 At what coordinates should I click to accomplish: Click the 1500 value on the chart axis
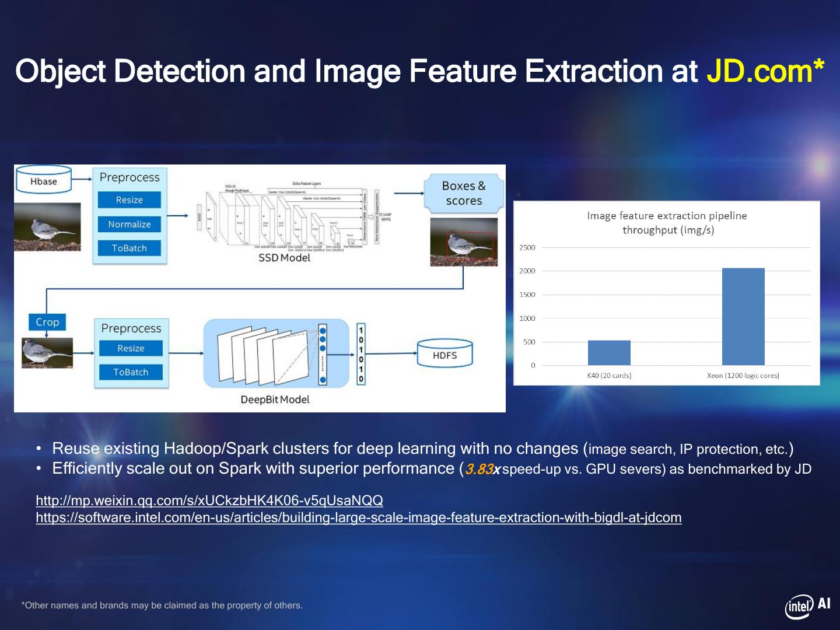point(527,295)
